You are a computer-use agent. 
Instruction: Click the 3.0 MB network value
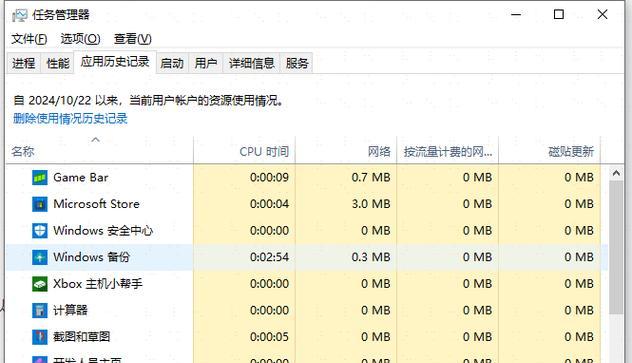pos(371,204)
